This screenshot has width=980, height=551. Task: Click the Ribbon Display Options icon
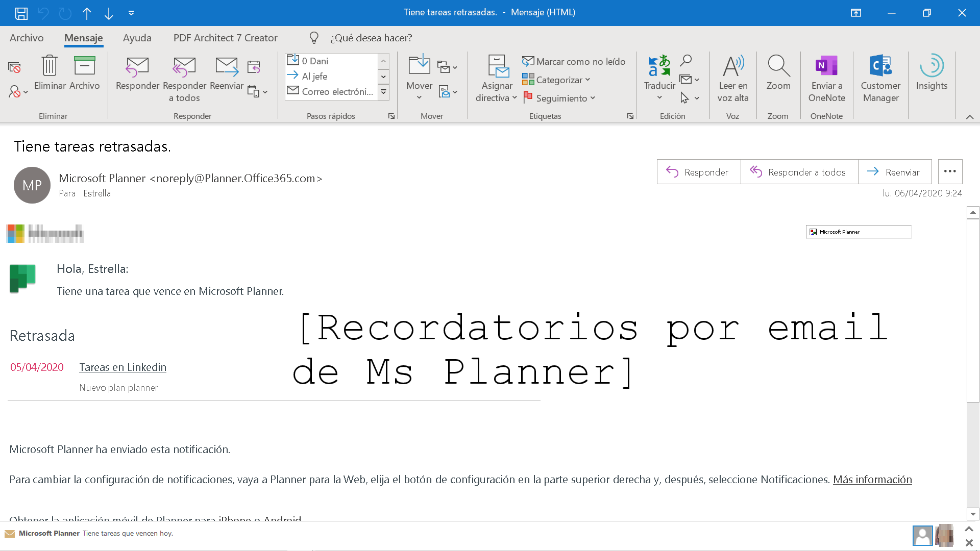pos(856,13)
